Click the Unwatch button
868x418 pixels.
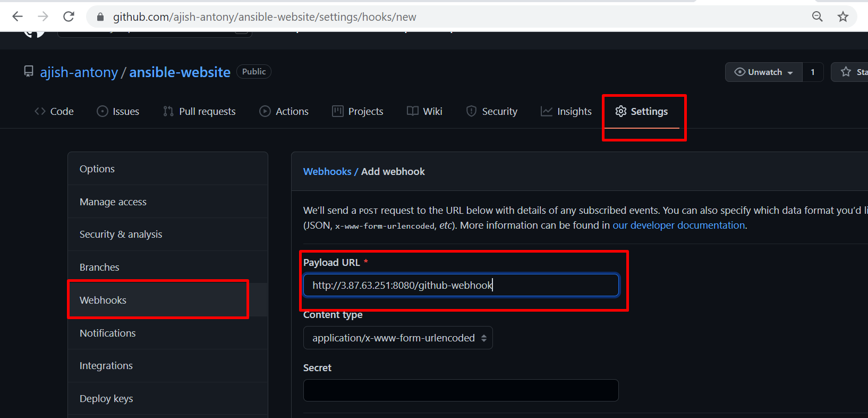click(763, 72)
